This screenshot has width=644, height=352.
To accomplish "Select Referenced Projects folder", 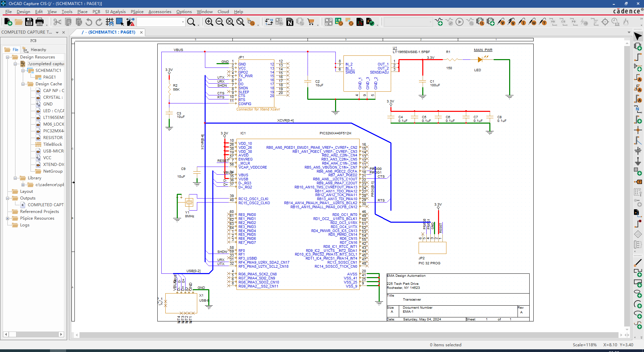I will [39, 212].
